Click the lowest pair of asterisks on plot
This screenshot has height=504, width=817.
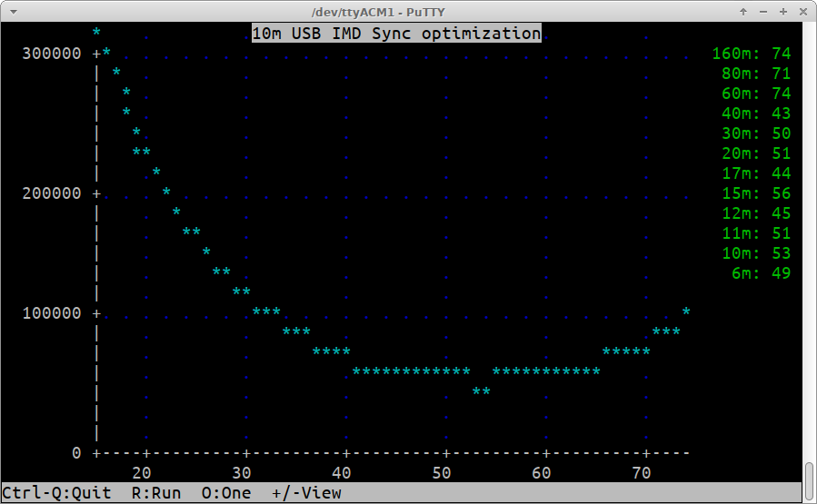(482, 391)
